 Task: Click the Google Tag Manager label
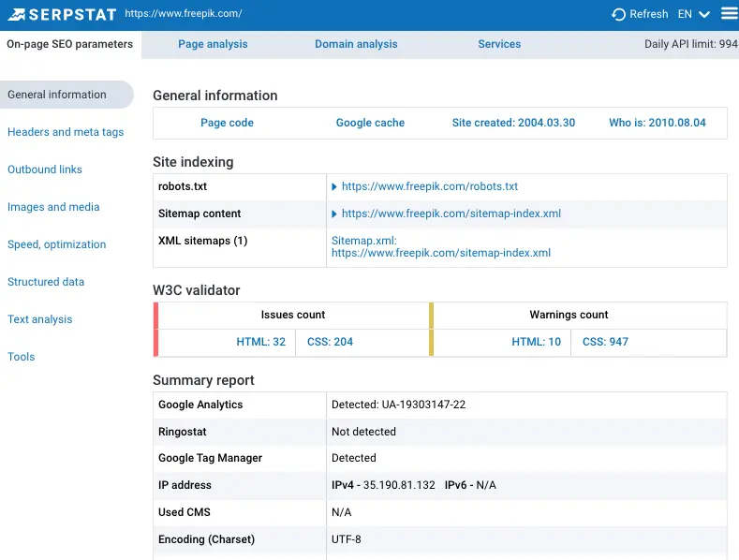(x=210, y=458)
